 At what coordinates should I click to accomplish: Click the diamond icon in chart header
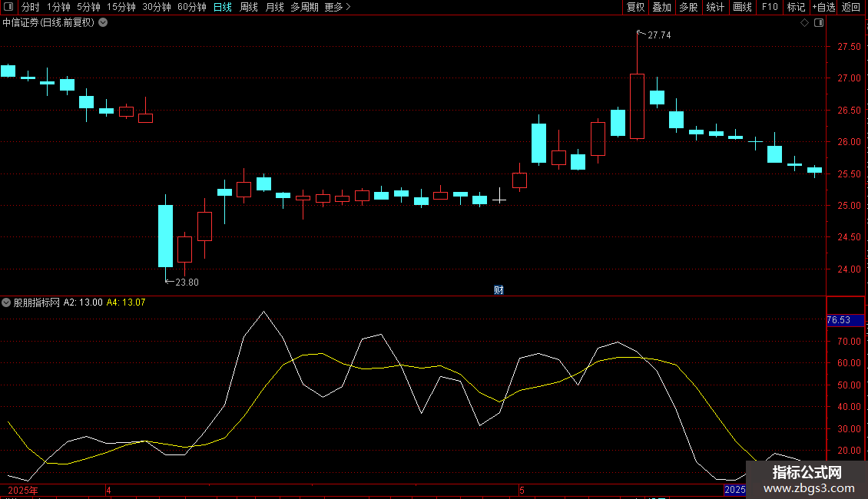pos(805,23)
